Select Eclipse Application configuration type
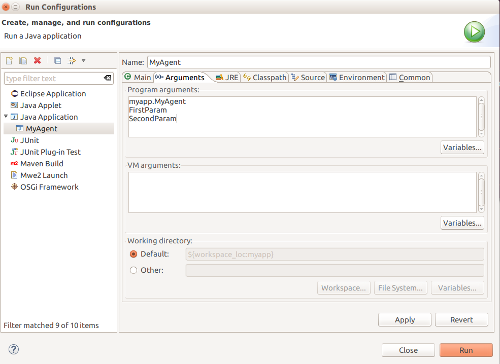The height and width of the screenshot is (364, 500). coord(49,94)
